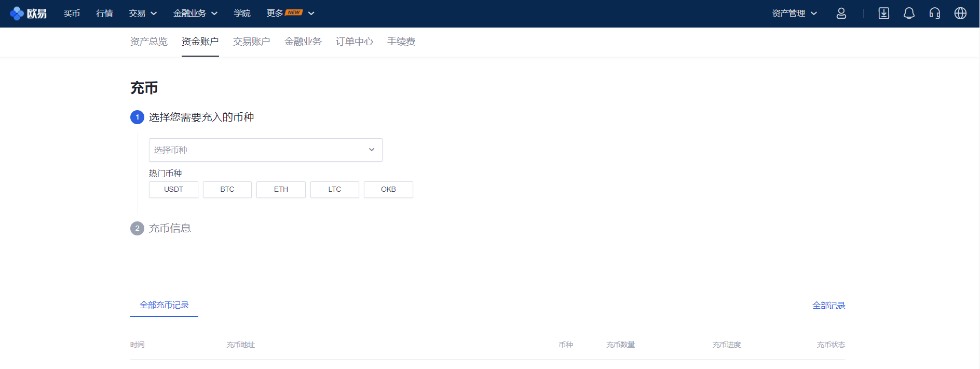
Task: Click the download app icon
Action: (883, 14)
